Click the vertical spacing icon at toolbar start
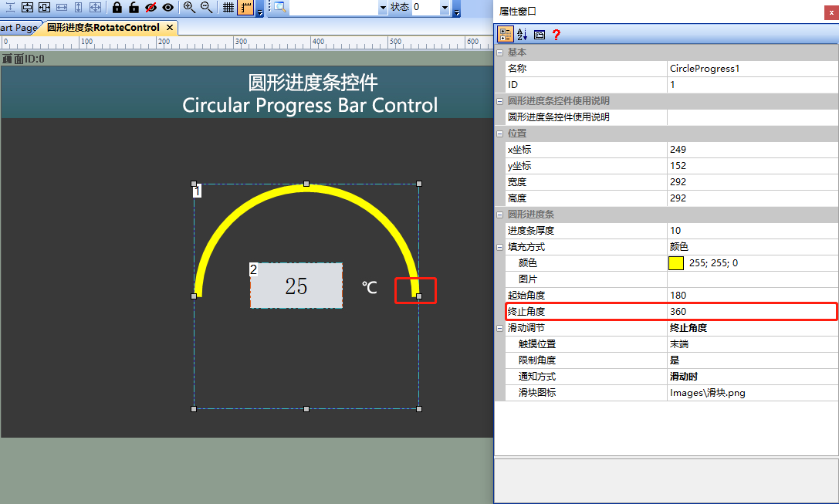Viewport: 839px width, 504px height. click(x=10, y=7)
